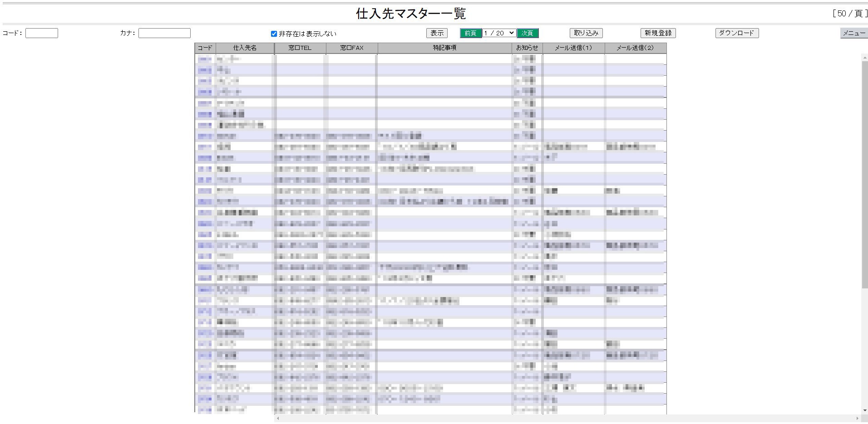Toggle the 非存在は表示しない checkbox
Viewport: 868px width, 424px height.
tap(274, 34)
